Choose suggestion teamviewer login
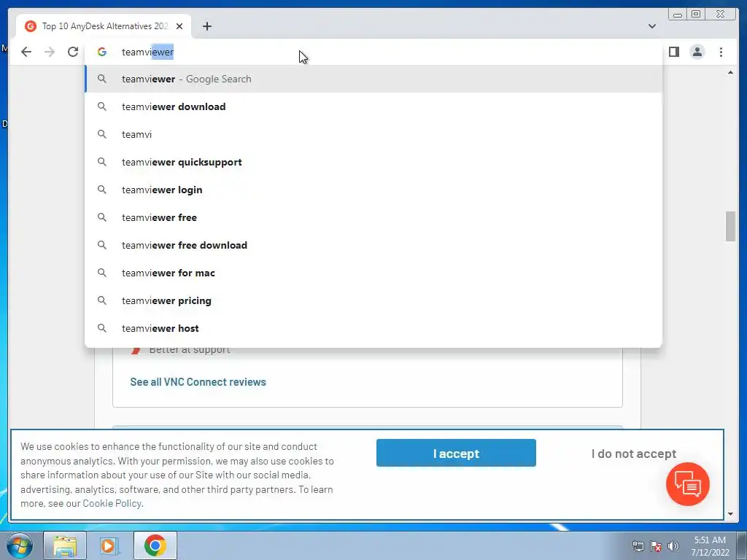This screenshot has height=560, width=747. [x=373, y=190]
